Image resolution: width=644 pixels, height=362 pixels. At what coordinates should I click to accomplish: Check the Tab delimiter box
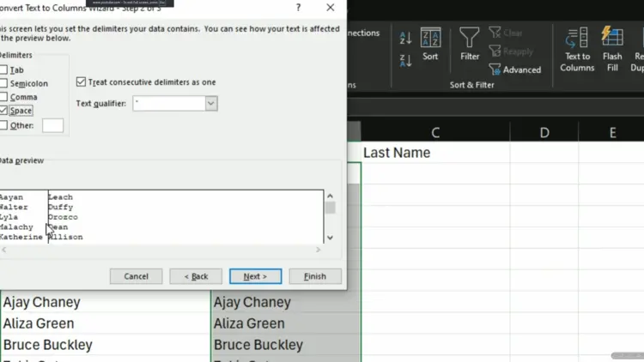pos(3,69)
